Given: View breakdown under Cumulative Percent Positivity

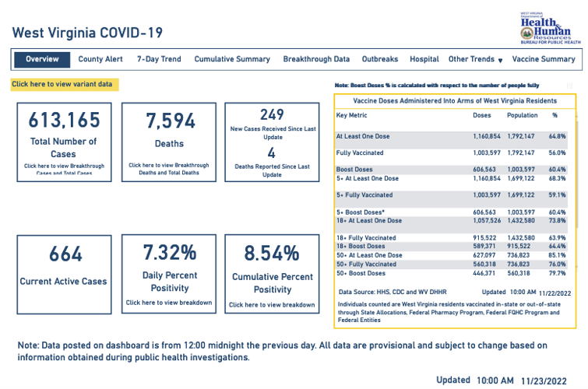Looking at the screenshot, I should 272,305.
